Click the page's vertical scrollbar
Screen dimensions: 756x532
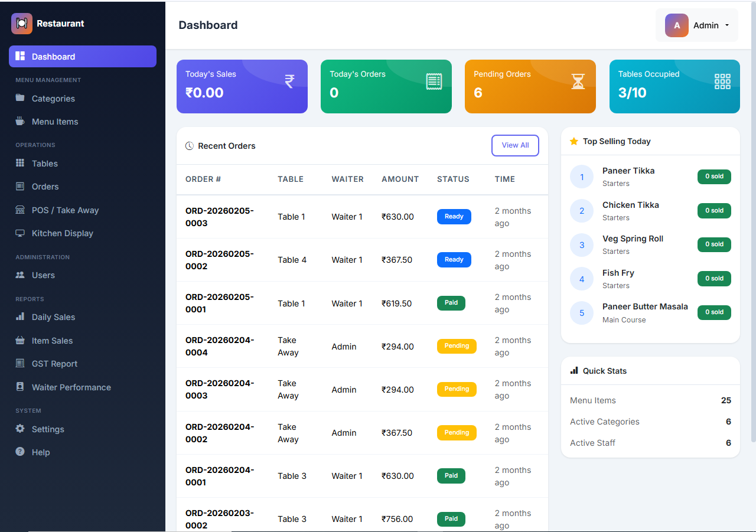coord(753,236)
